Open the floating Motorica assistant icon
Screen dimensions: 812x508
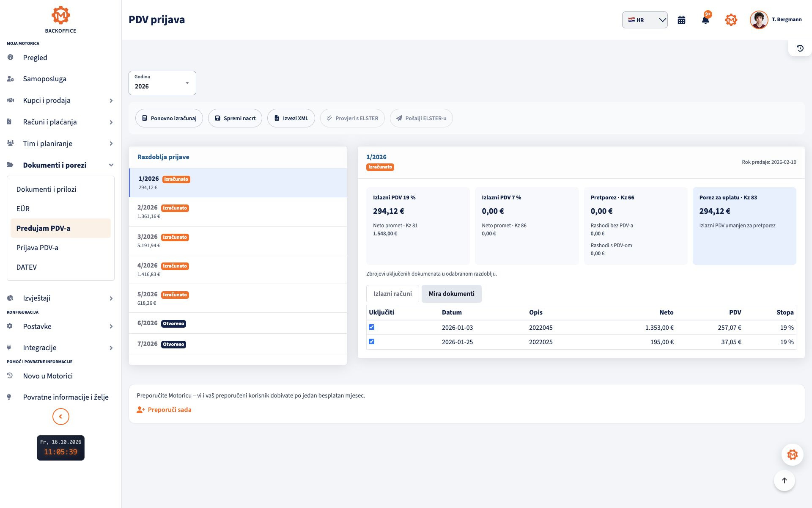click(792, 455)
